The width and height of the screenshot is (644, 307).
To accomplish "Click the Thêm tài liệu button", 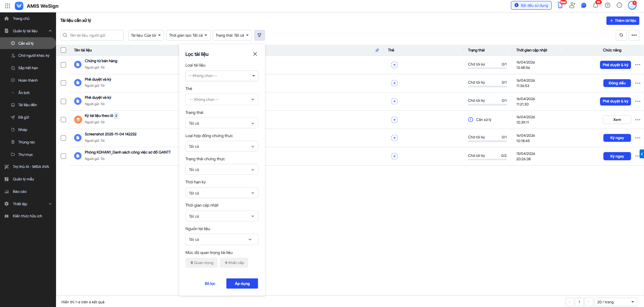I will coord(623,20).
